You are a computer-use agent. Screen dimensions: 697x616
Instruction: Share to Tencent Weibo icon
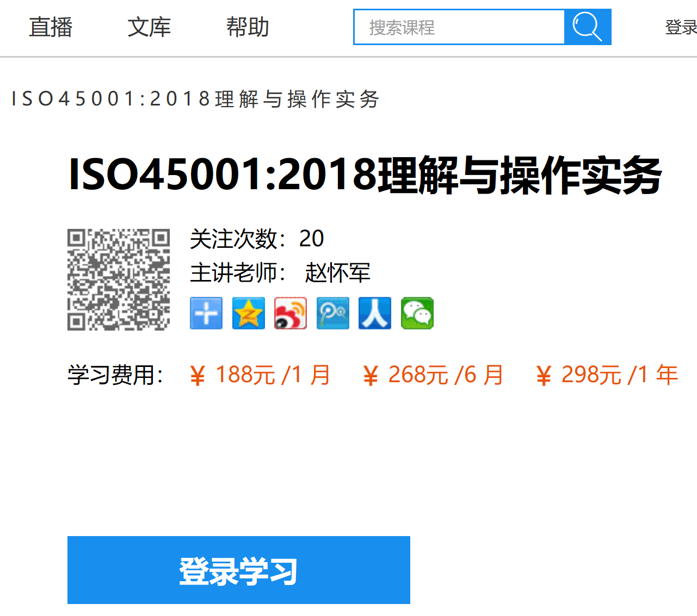tap(333, 313)
